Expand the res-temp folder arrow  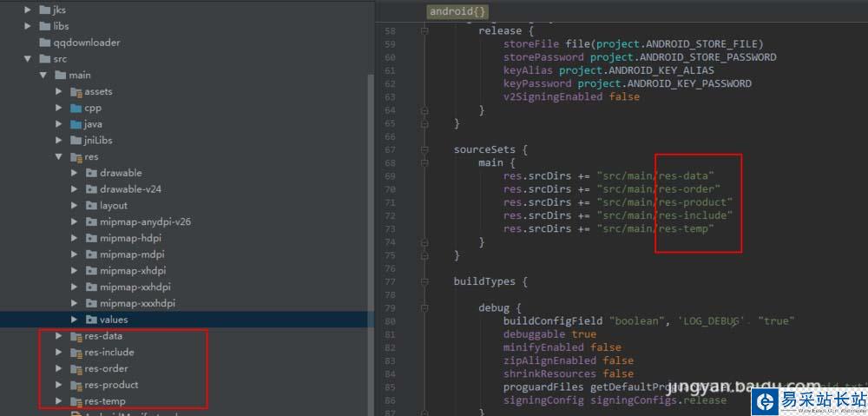click(59, 401)
